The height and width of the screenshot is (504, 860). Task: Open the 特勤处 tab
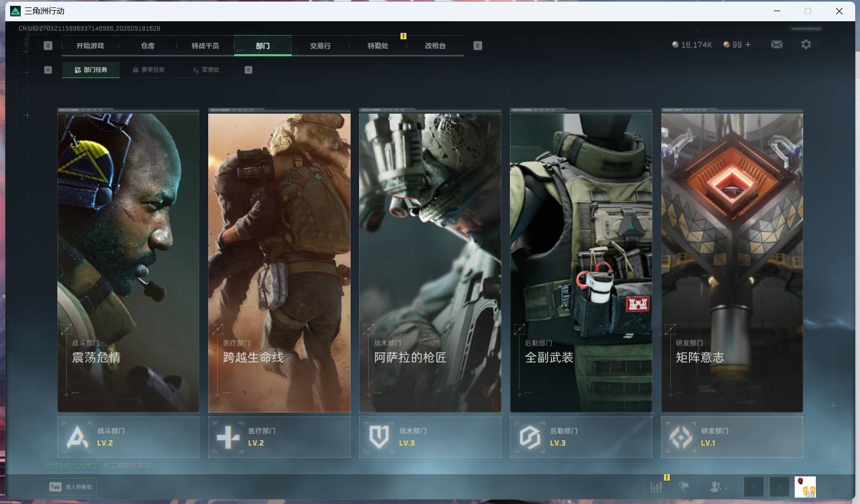point(378,46)
